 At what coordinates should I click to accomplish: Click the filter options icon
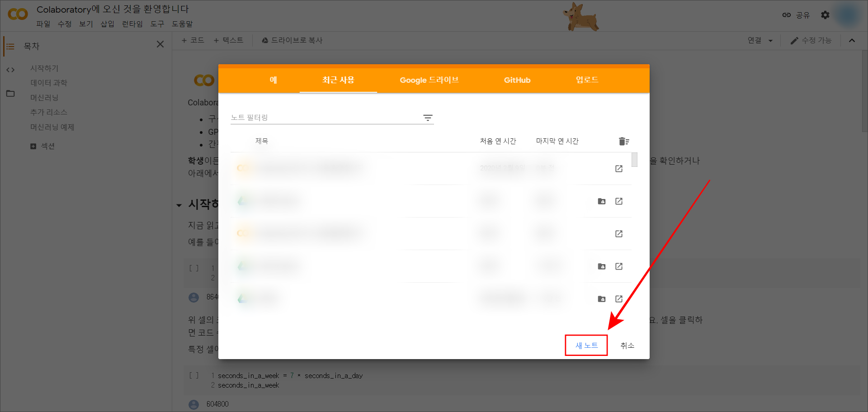[x=428, y=118]
